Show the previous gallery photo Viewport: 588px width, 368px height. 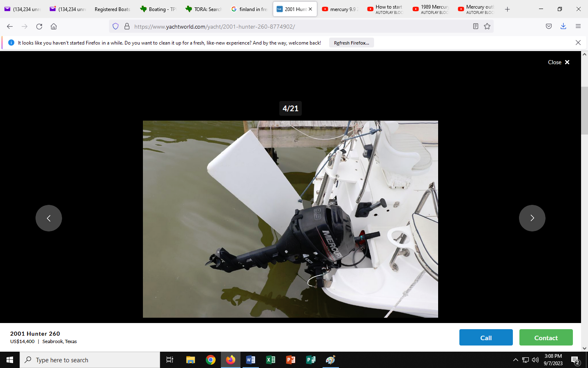[x=49, y=218]
